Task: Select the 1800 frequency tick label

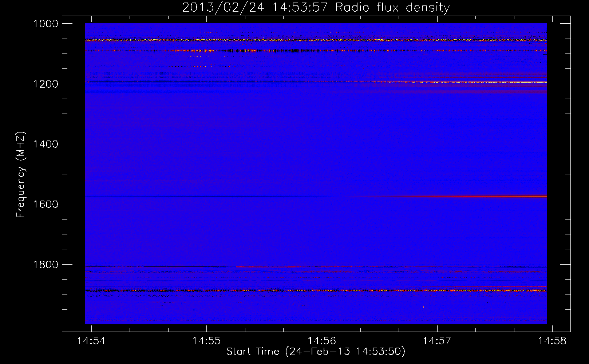Action: point(46,265)
